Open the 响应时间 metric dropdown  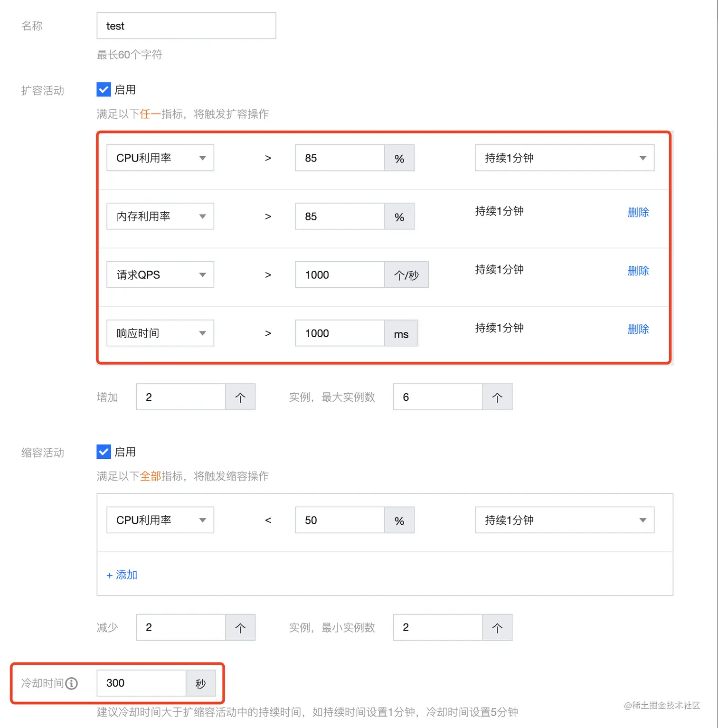[x=160, y=333]
